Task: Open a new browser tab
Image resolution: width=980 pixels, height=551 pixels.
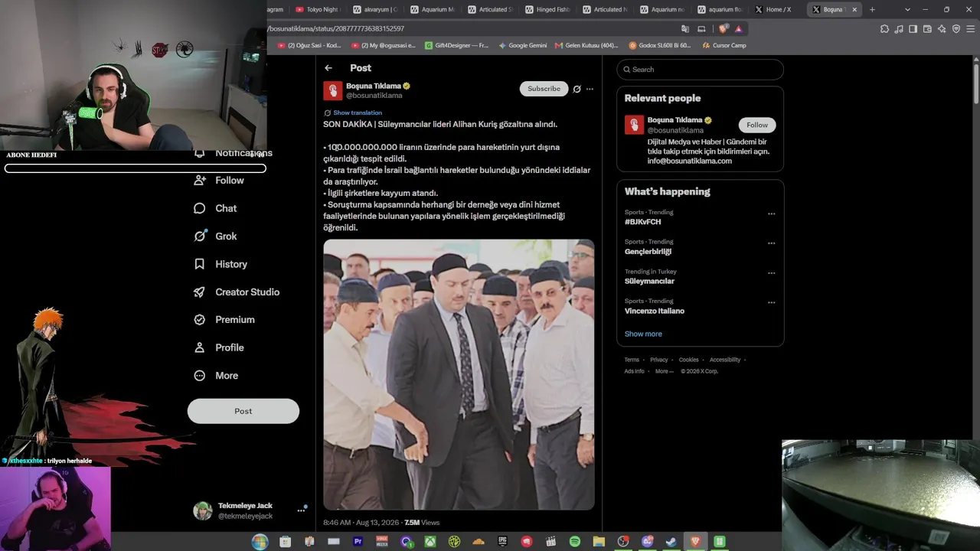Action: pos(872,9)
